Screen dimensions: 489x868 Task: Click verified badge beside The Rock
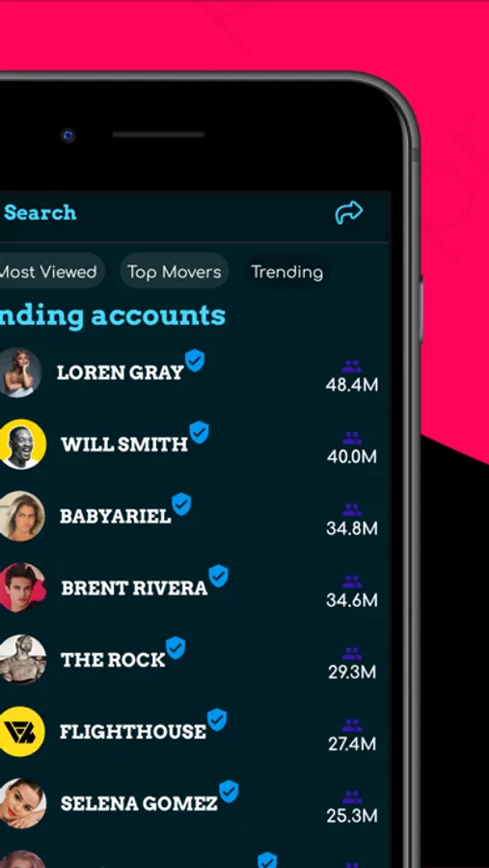click(x=176, y=648)
